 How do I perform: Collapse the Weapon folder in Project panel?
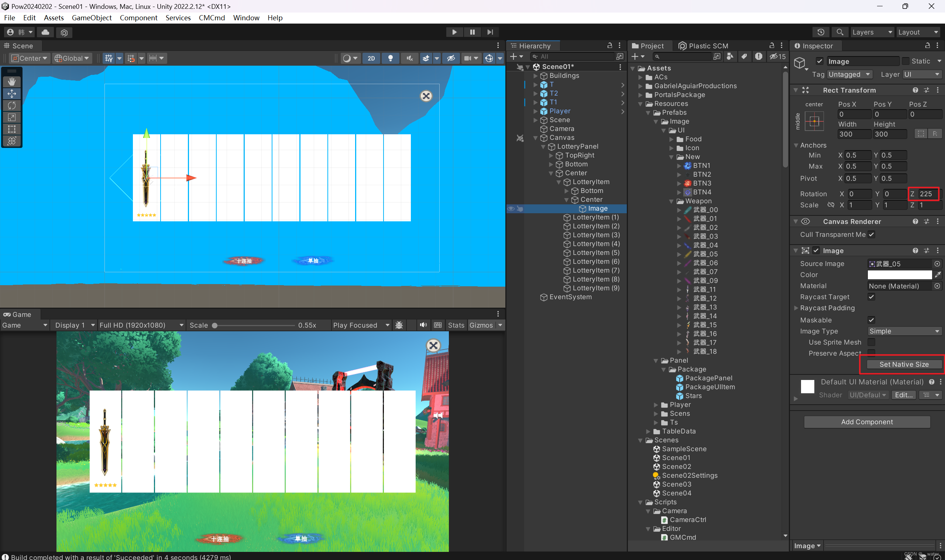pyautogui.click(x=671, y=201)
